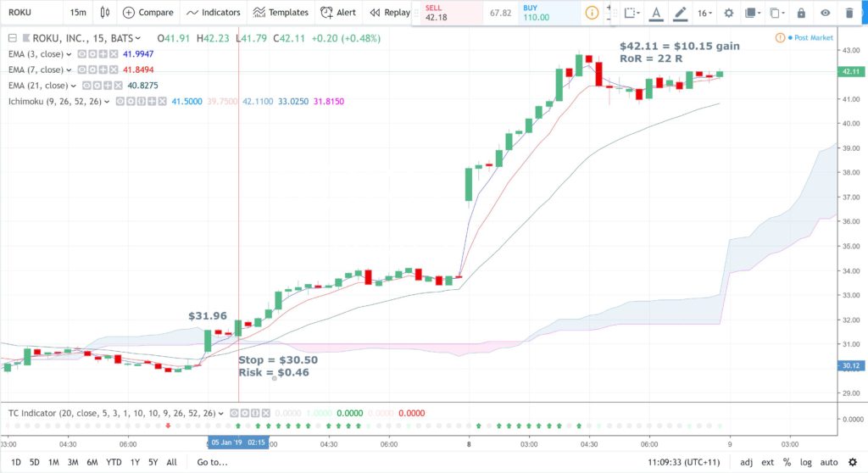
Task: Click the Compare symbol button
Action: 147,12
